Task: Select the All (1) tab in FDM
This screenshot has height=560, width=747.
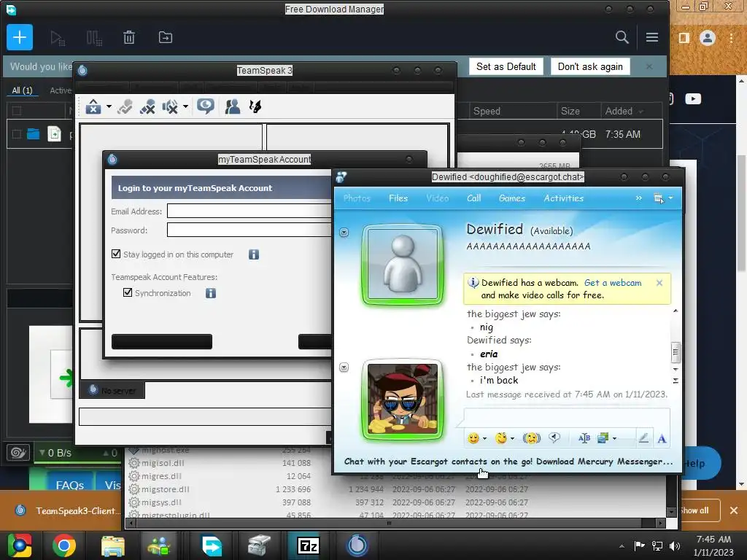Action: (22, 90)
